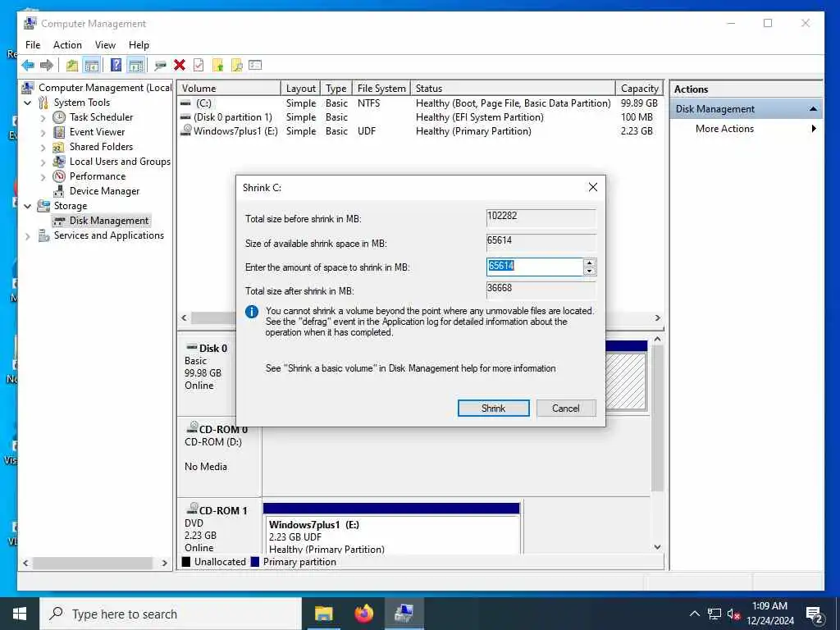Screen dimensions: 840x630
Task: Select Shared Folders in the tree
Action: (101, 146)
